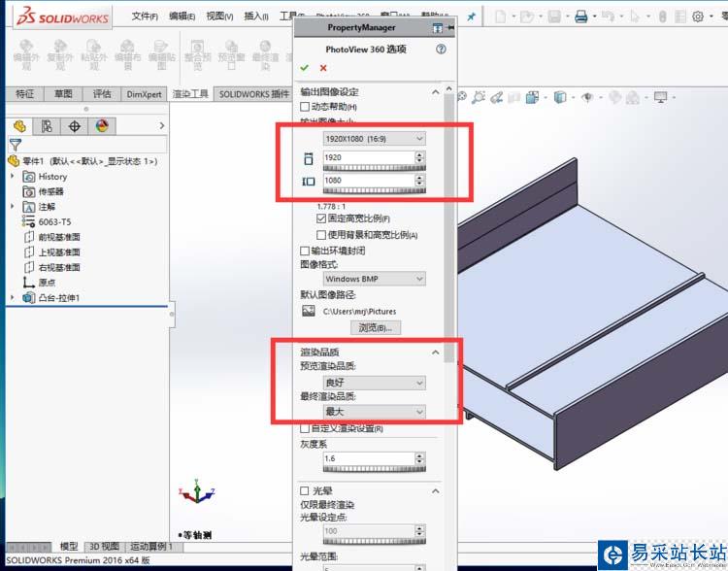The image size is (728, 571).
Task: Switch to 特征 ribbon tab
Action: point(24,94)
